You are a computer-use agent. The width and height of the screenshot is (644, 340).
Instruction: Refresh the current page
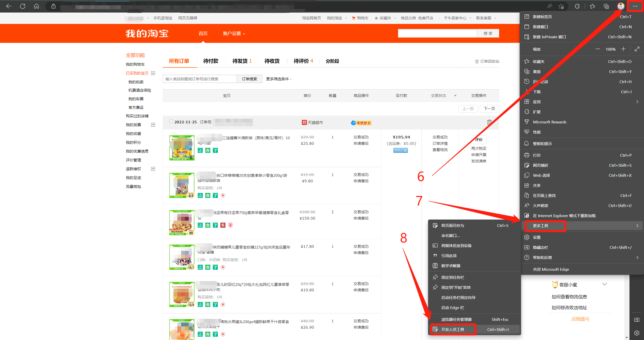tap(23, 6)
